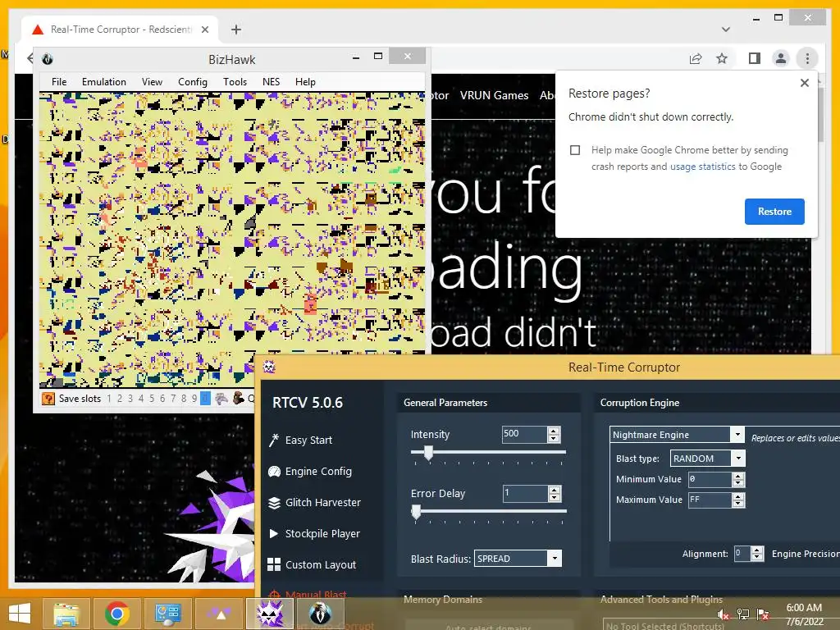The height and width of the screenshot is (630, 840).
Task: Click Manual Blast crosshair icon
Action: pyautogui.click(x=274, y=595)
